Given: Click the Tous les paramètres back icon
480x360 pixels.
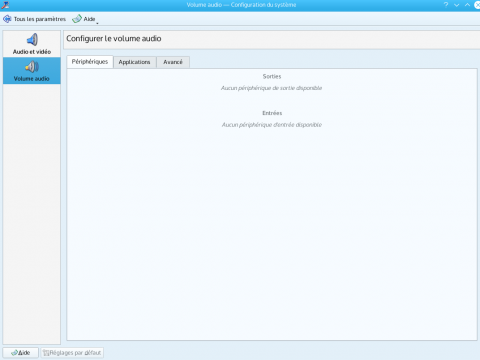Looking at the screenshot, I should (x=7, y=19).
